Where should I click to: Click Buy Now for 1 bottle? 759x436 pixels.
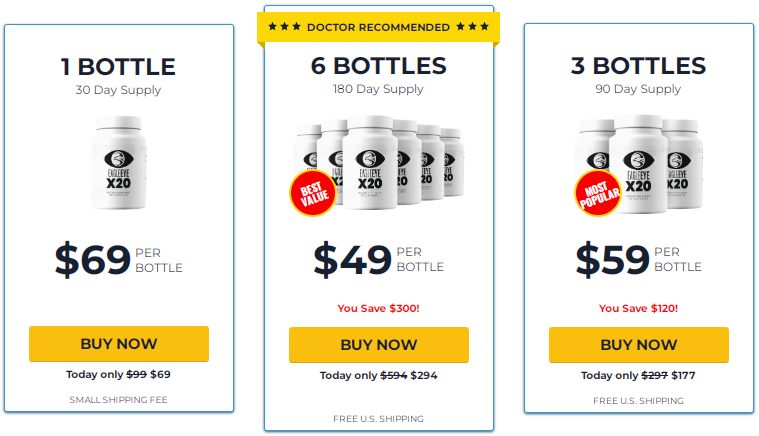tap(119, 344)
